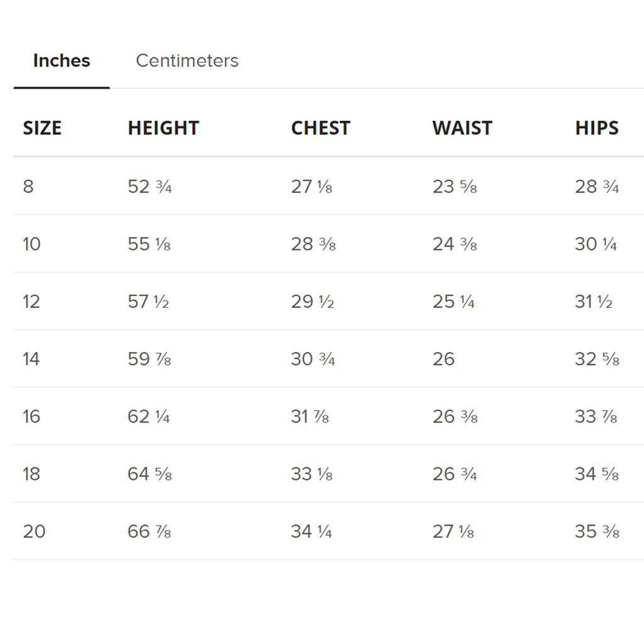644x644 pixels.
Task: Click the waist value for size 18
Action: click(453, 474)
